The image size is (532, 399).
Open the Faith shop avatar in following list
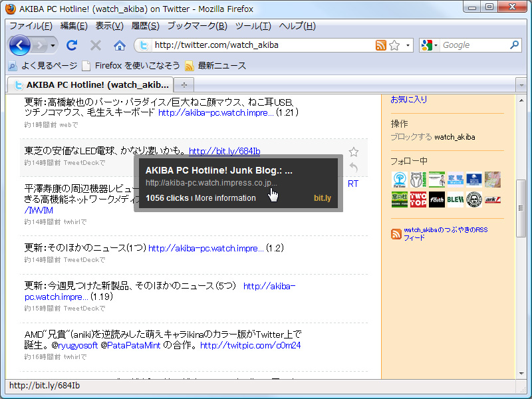point(436,199)
